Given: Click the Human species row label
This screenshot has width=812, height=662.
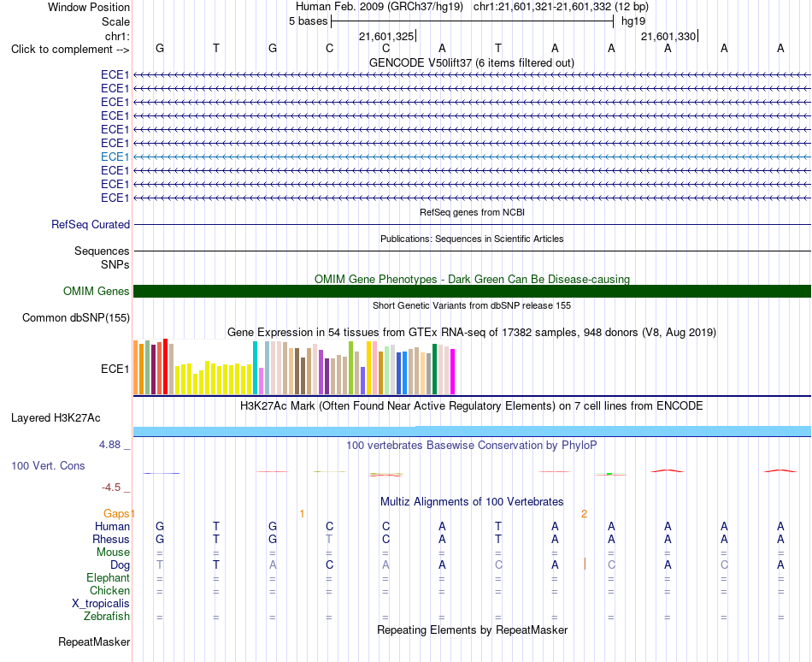Looking at the screenshot, I should [112, 526].
